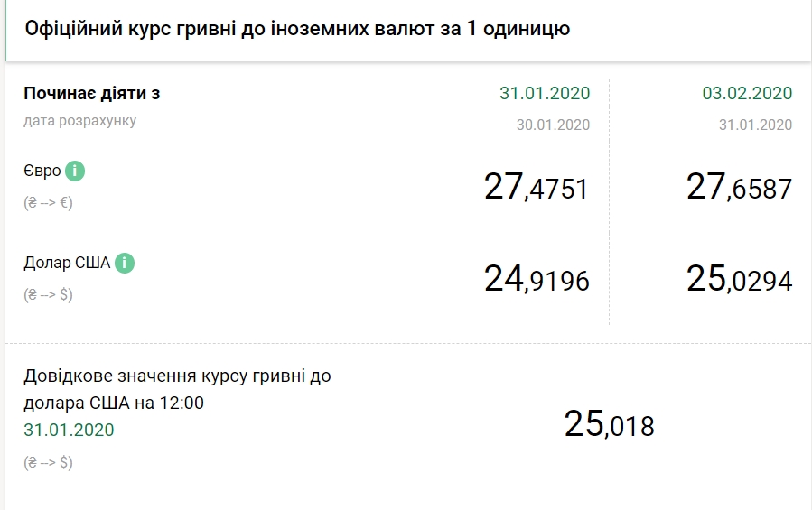The image size is (812, 510).
Task: Click the green date under the 12:00 reference text
Action: point(70,430)
